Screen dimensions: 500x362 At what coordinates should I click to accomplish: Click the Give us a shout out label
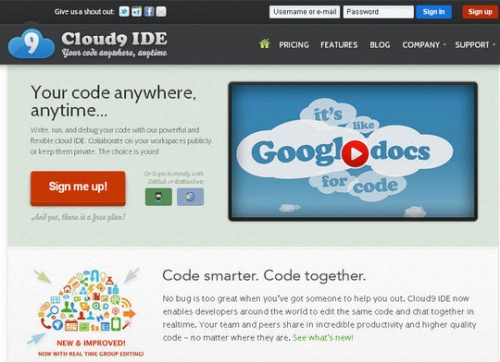point(85,12)
